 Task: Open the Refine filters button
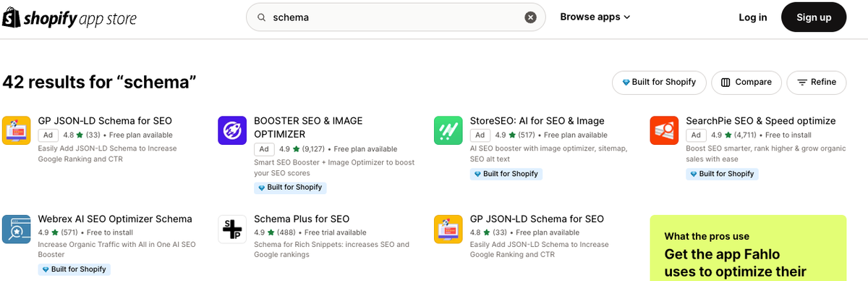click(817, 82)
